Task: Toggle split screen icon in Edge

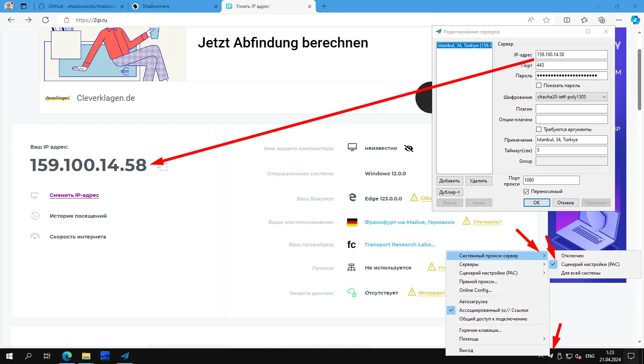Action: tap(567, 20)
